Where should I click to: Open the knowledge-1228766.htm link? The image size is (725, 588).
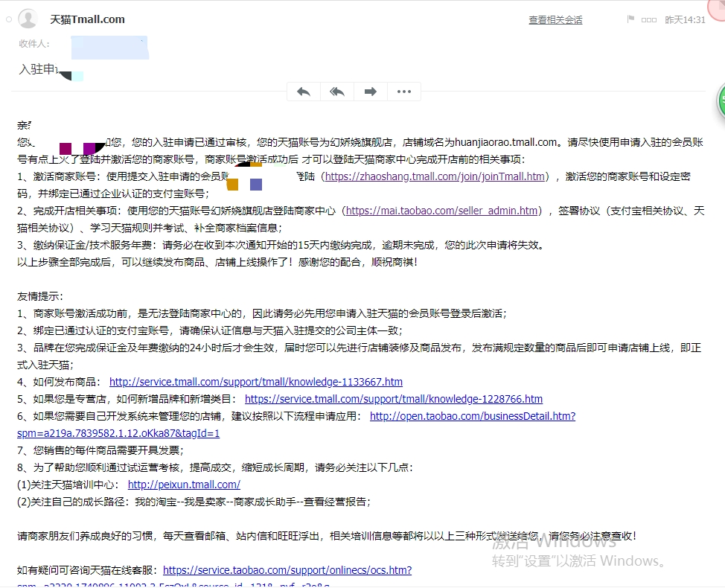pos(394,399)
